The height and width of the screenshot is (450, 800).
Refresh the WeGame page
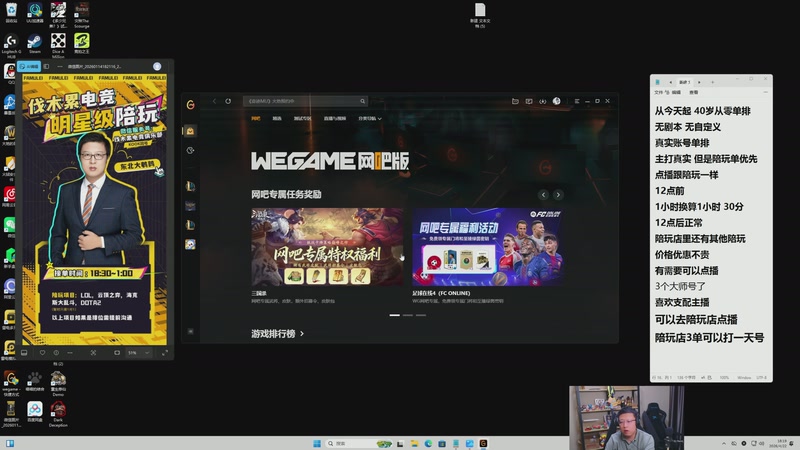228,101
